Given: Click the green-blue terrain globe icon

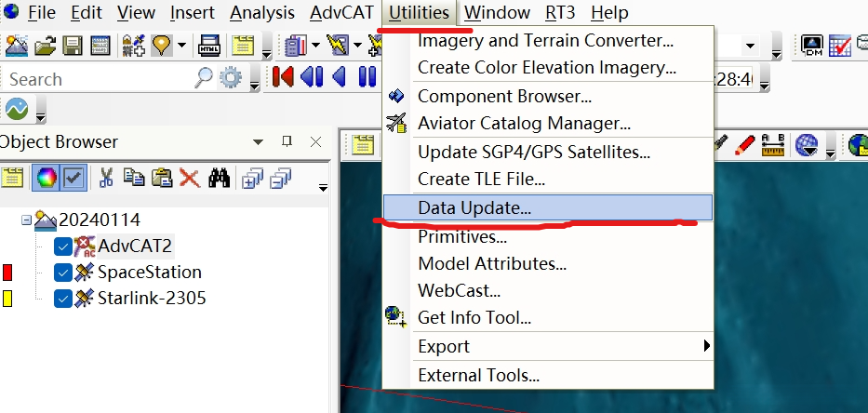Looking at the screenshot, I should pyautogui.click(x=17, y=109).
